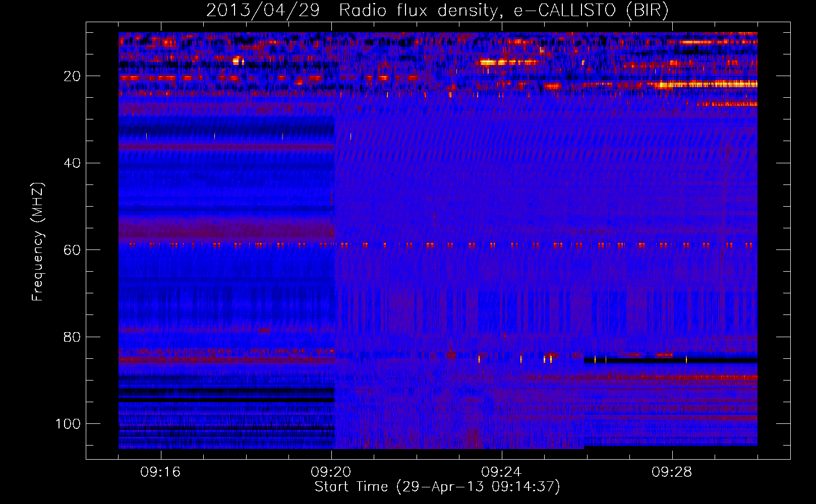Click the 100 frequency tick label
The image size is (816, 504).
coord(68,424)
